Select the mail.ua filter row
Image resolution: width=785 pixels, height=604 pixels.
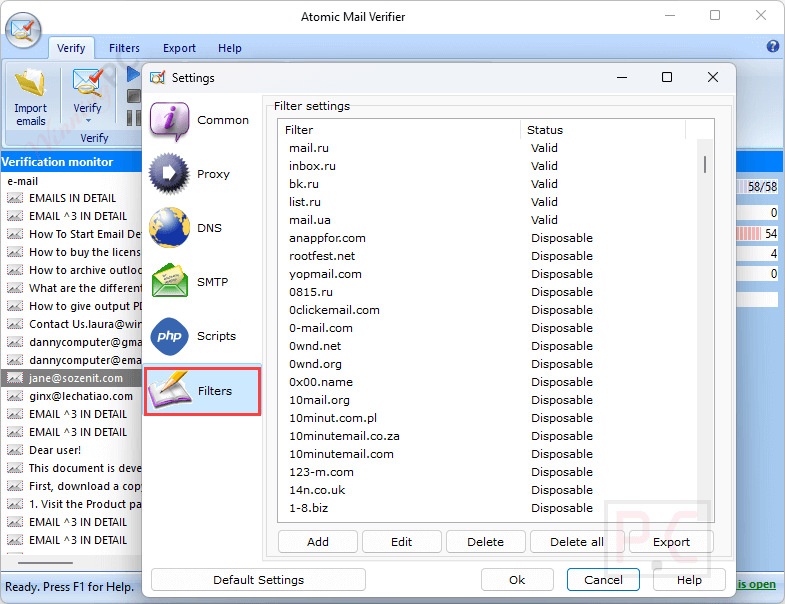(488, 220)
